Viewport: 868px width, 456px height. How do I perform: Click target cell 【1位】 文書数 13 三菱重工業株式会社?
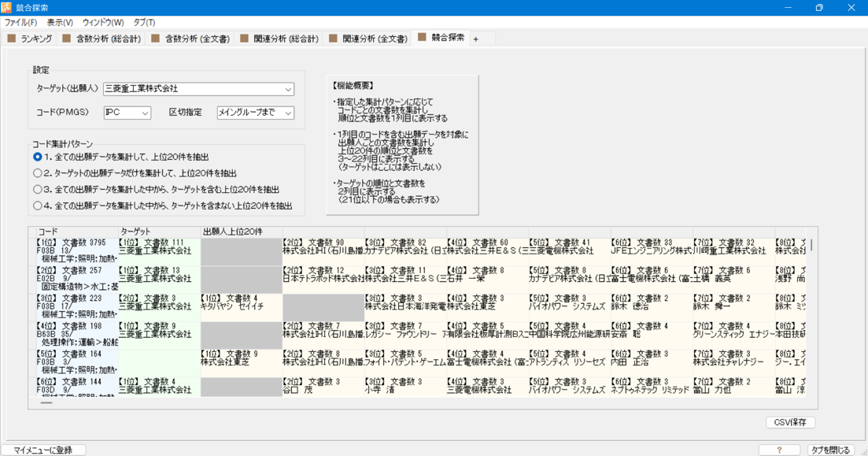coord(160,280)
